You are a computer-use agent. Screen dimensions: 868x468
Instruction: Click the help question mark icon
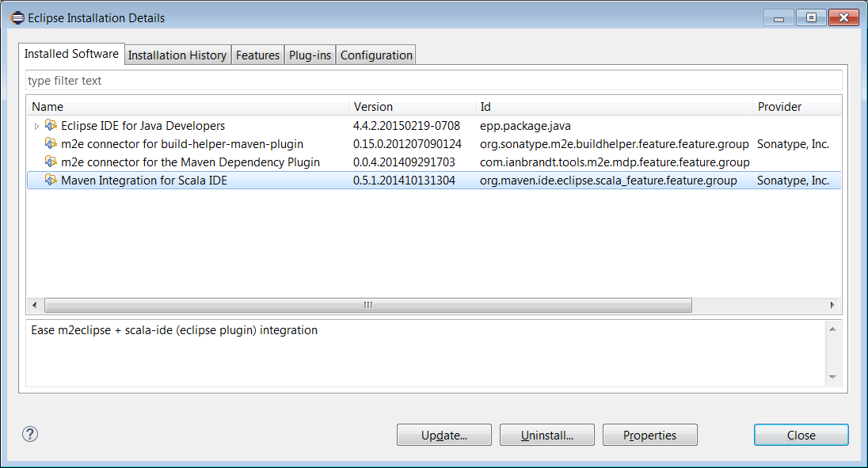tap(30, 434)
